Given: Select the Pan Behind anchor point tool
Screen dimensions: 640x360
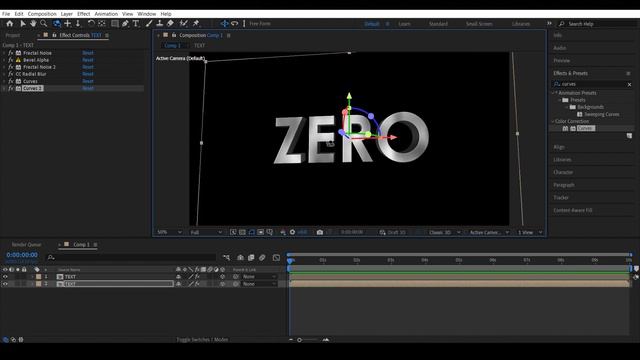Looking at the screenshot, I should pos(102,24).
